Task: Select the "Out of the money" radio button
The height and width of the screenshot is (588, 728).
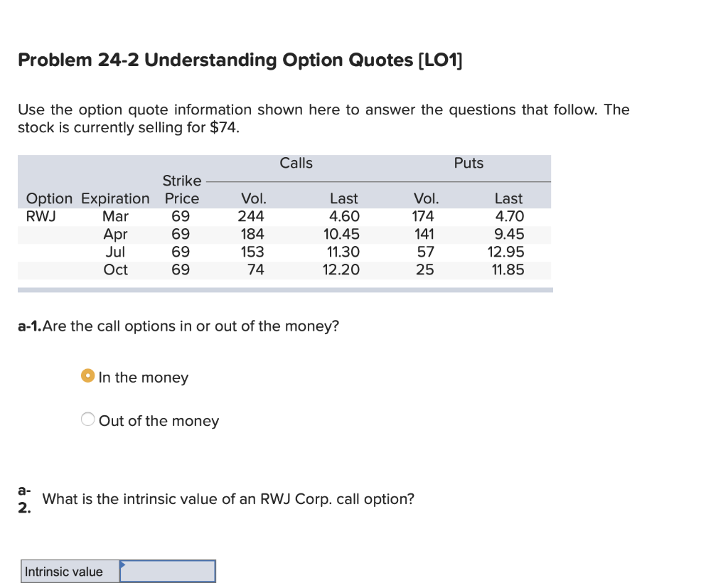Action: pos(87,419)
